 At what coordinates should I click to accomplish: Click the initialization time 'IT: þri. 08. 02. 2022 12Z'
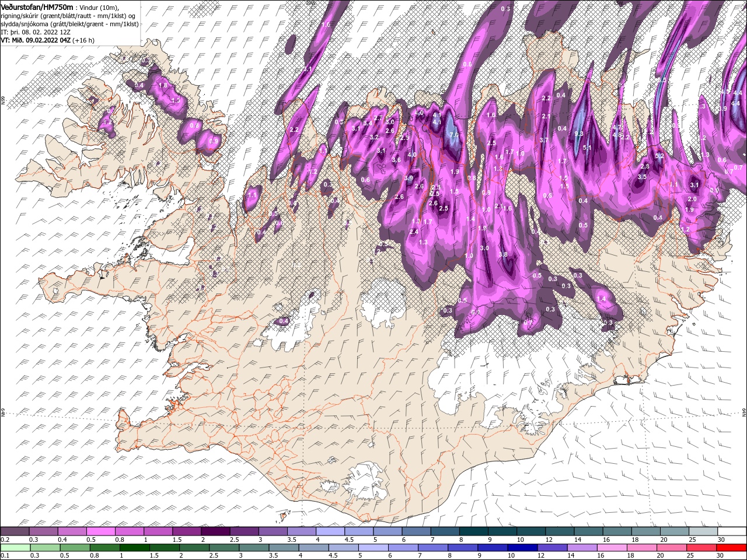36,32
